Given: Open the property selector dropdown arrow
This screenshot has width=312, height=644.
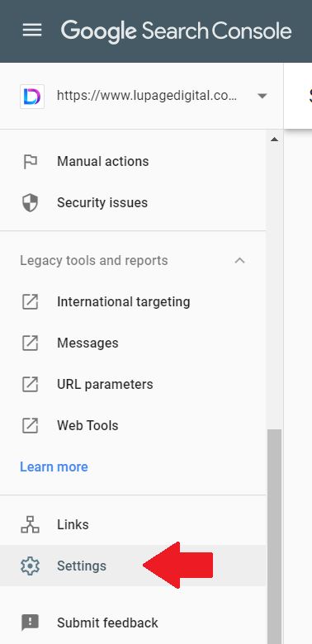Looking at the screenshot, I should [x=262, y=96].
